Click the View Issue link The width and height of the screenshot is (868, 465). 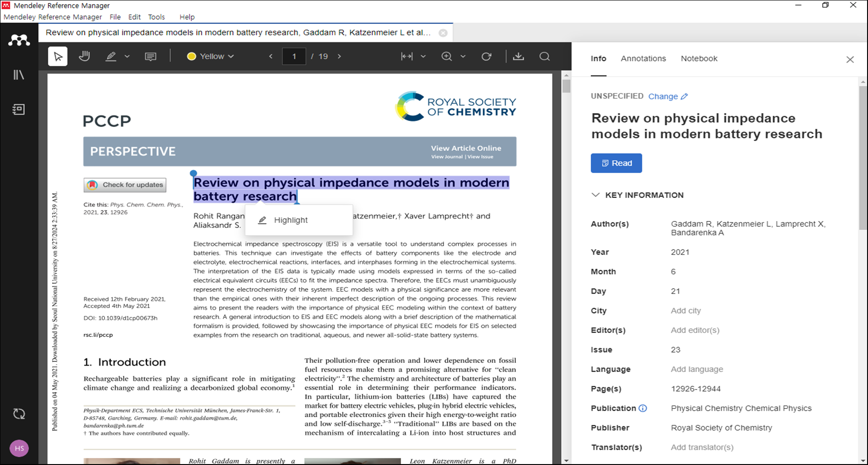click(480, 157)
